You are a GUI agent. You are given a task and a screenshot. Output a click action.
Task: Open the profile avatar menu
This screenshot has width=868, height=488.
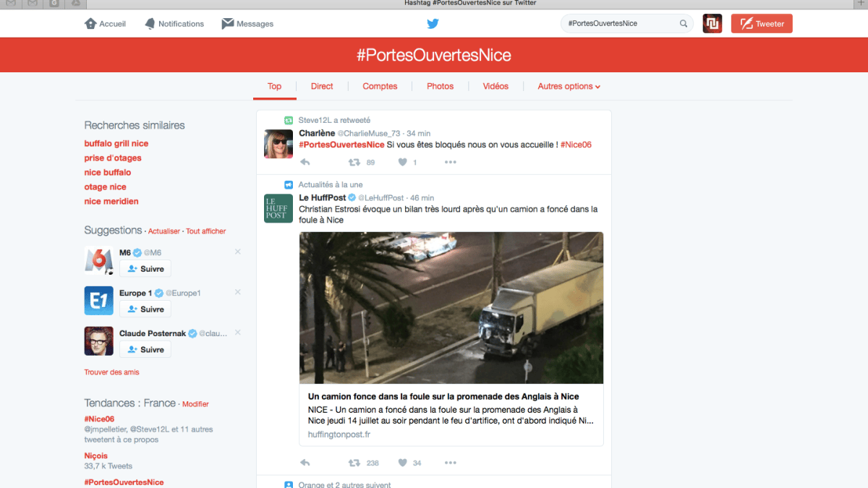[x=712, y=24]
